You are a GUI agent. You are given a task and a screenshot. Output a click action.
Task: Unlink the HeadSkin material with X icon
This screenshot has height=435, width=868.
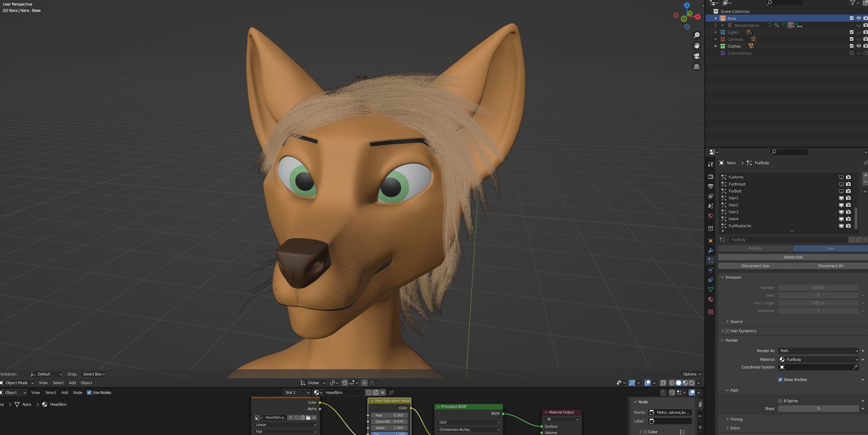[x=383, y=393]
